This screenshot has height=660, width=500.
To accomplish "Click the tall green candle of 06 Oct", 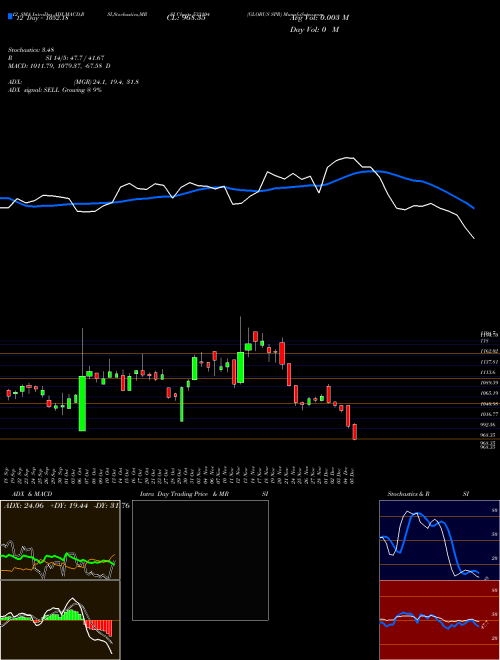I will (x=82, y=403).
